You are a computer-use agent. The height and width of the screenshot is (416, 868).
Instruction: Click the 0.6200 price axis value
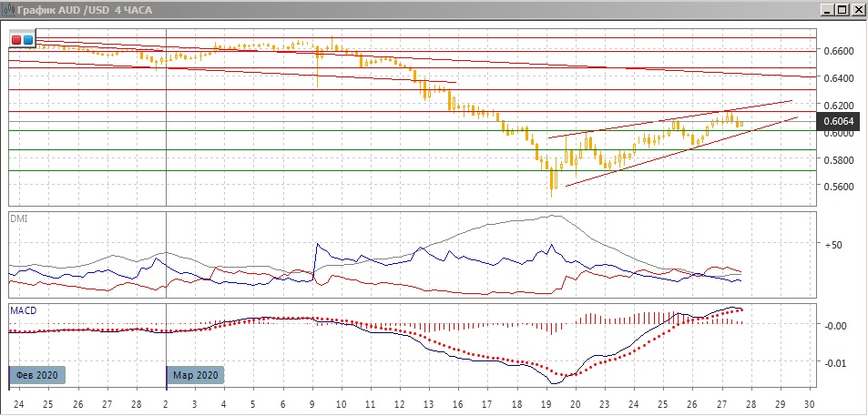click(838, 105)
